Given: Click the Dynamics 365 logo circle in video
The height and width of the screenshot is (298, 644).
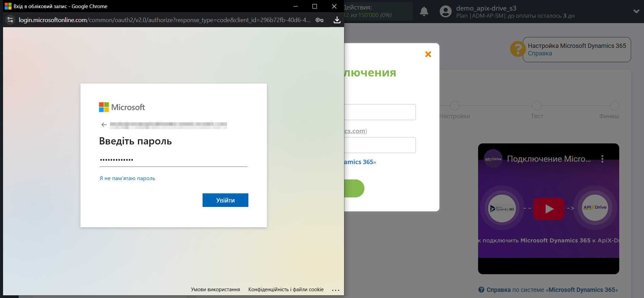Looking at the screenshot, I should click(x=502, y=209).
